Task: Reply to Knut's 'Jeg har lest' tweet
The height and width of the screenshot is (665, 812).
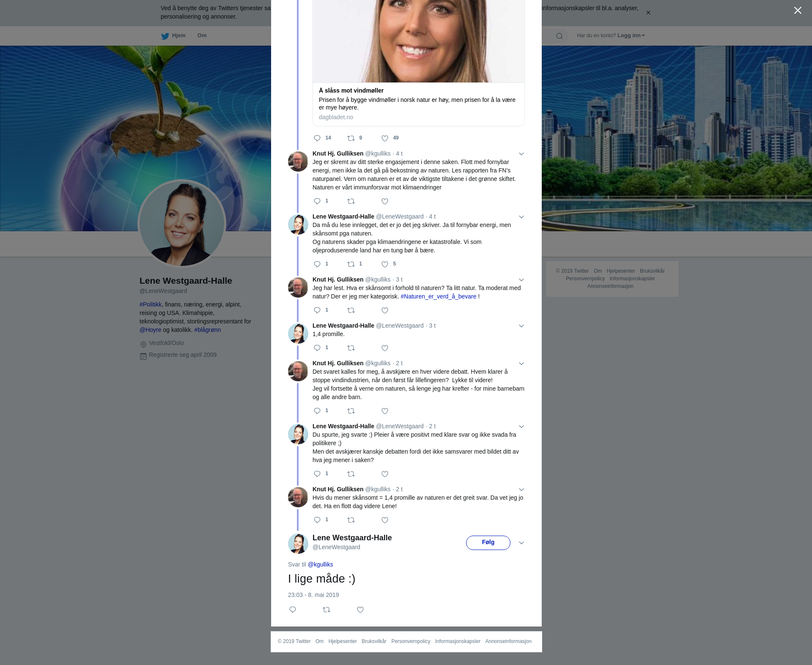Action: (x=317, y=310)
